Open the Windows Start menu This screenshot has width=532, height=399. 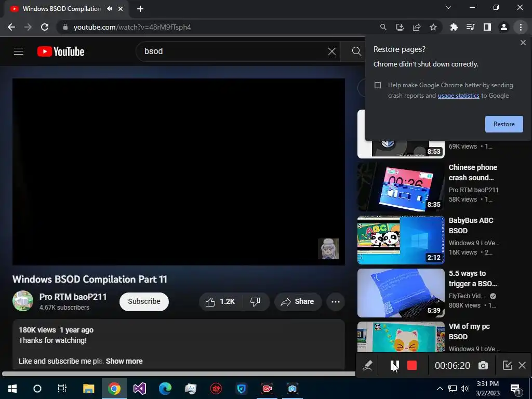[12, 389]
